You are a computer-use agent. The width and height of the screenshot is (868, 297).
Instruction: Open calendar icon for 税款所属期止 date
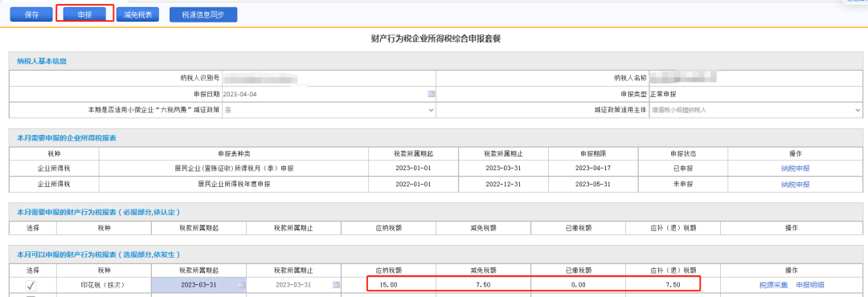point(336,285)
